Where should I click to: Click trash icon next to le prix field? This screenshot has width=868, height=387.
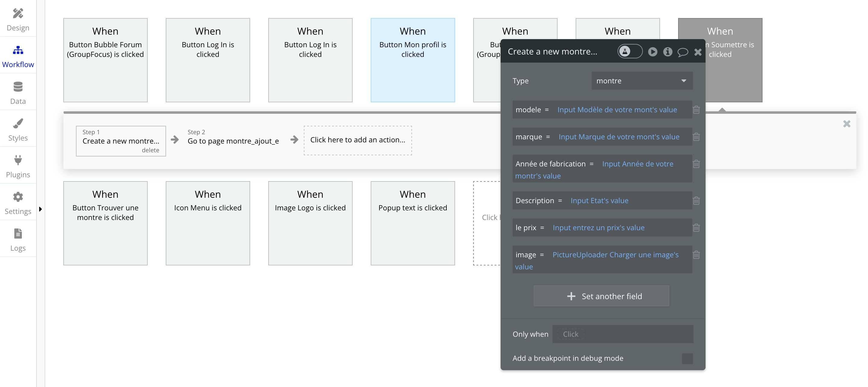(x=696, y=228)
